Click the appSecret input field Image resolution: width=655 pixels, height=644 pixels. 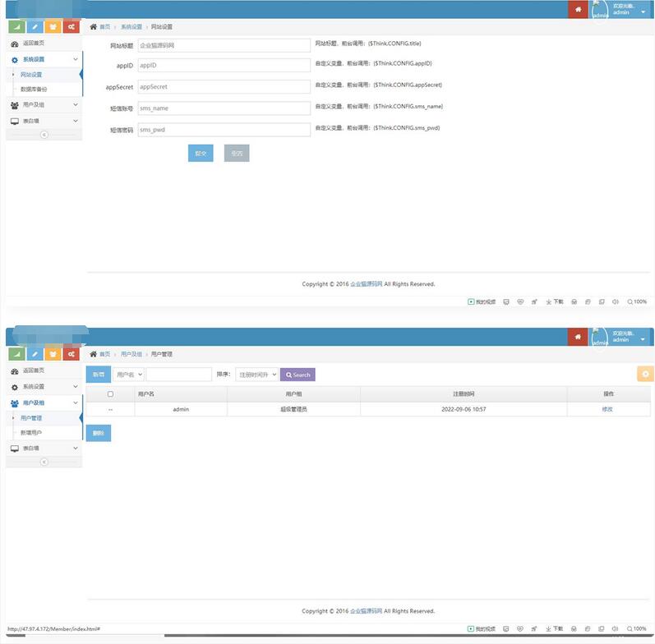tap(224, 86)
